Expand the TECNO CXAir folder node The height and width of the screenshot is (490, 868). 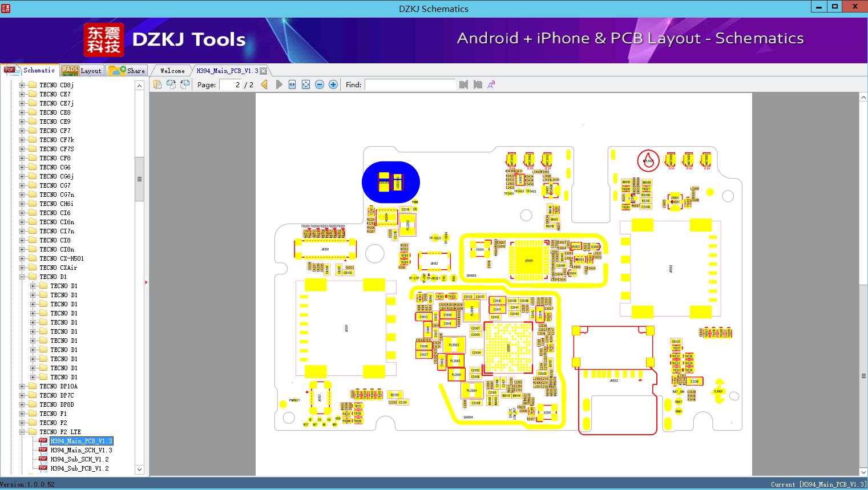22,268
